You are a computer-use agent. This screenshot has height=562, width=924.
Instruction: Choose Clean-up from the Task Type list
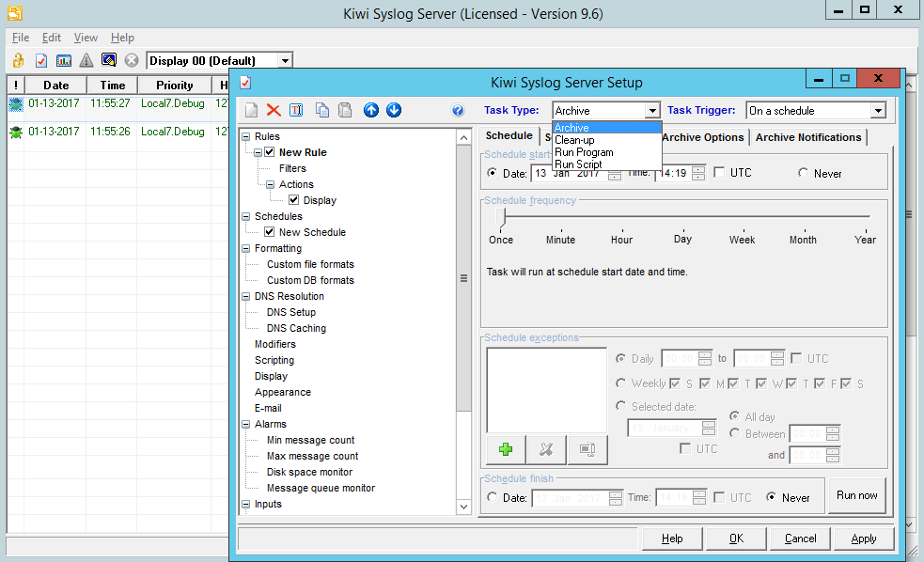point(574,140)
